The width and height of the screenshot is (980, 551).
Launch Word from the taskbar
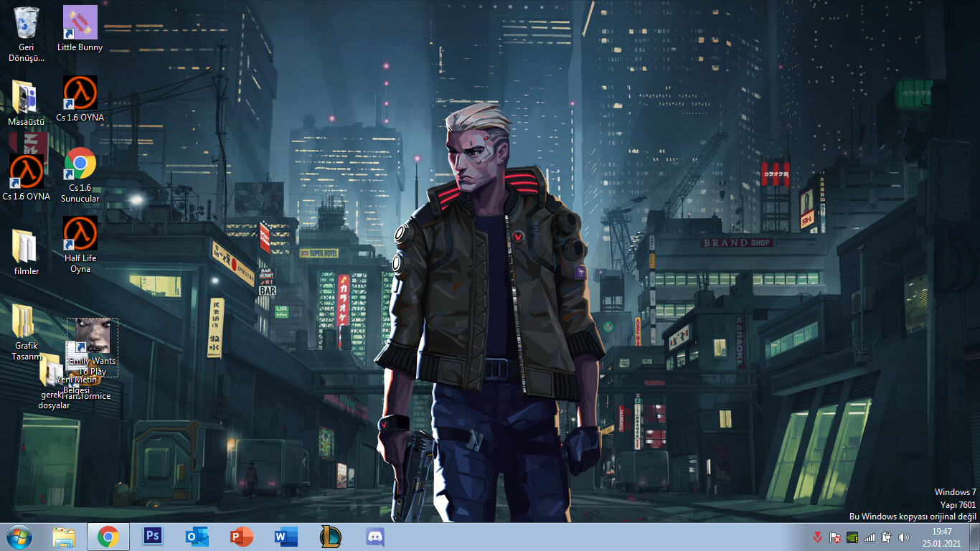click(x=286, y=537)
